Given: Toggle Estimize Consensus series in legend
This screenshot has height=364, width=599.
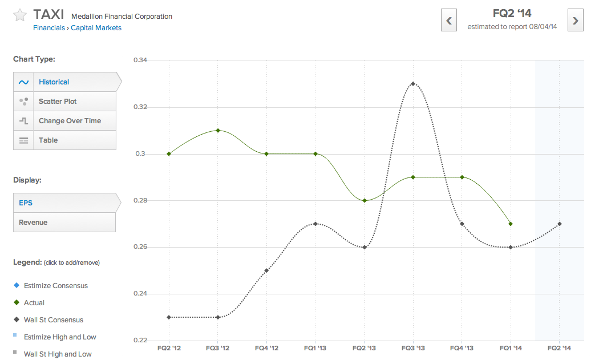Looking at the screenshot, I should [x=55, y=285].
